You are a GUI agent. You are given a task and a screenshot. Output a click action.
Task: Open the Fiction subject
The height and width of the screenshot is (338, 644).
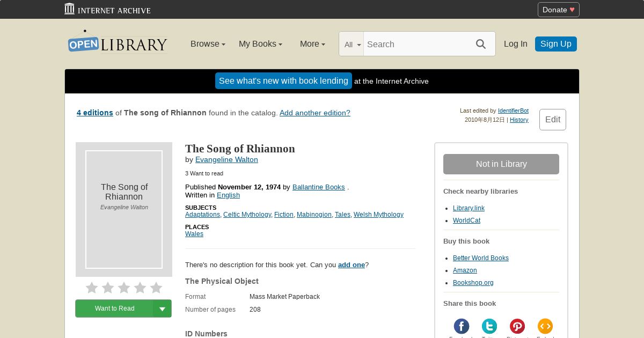pos(284,215)
